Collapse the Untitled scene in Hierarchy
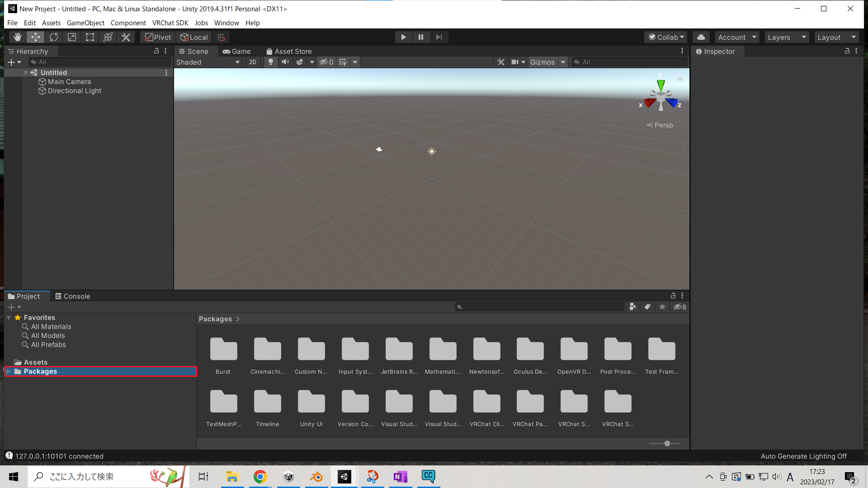 [x=26, y=72]
